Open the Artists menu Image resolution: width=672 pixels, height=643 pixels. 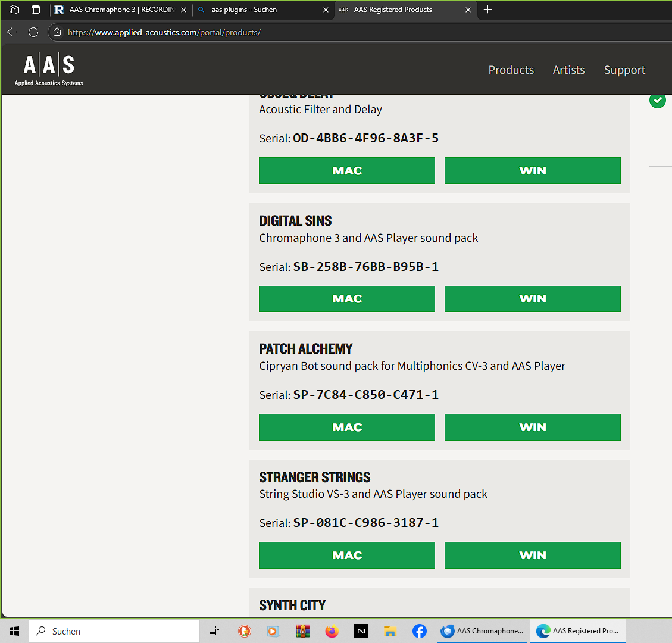coord(568,70)
